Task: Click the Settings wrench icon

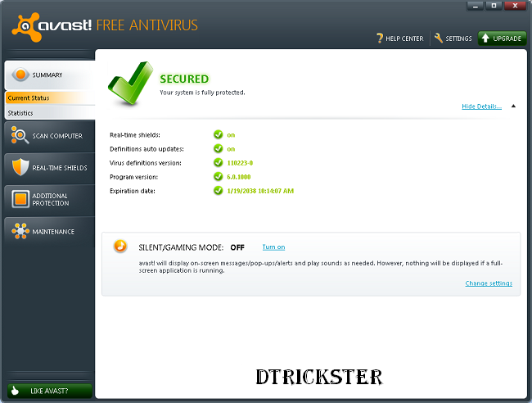Action: [x=439, y=38]
